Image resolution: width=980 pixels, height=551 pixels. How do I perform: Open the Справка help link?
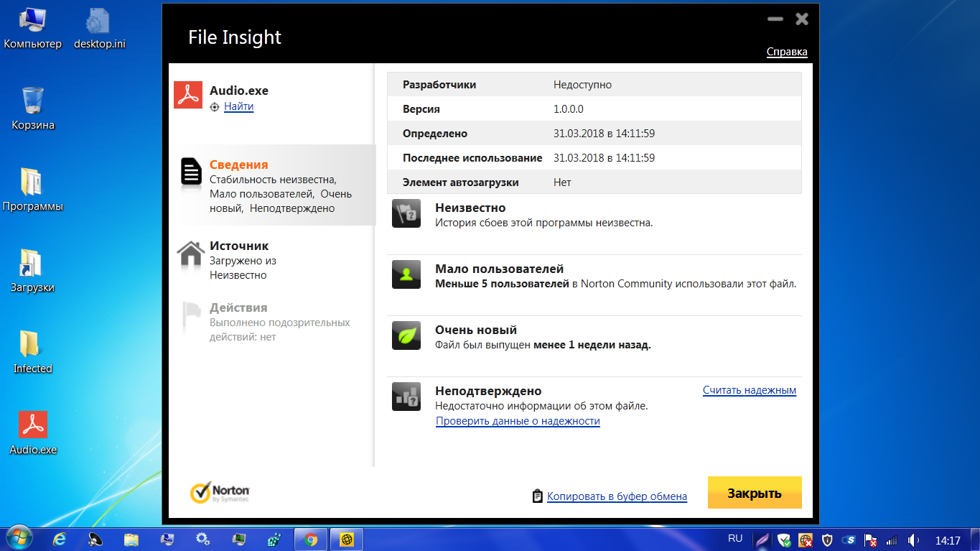[787, 52]
